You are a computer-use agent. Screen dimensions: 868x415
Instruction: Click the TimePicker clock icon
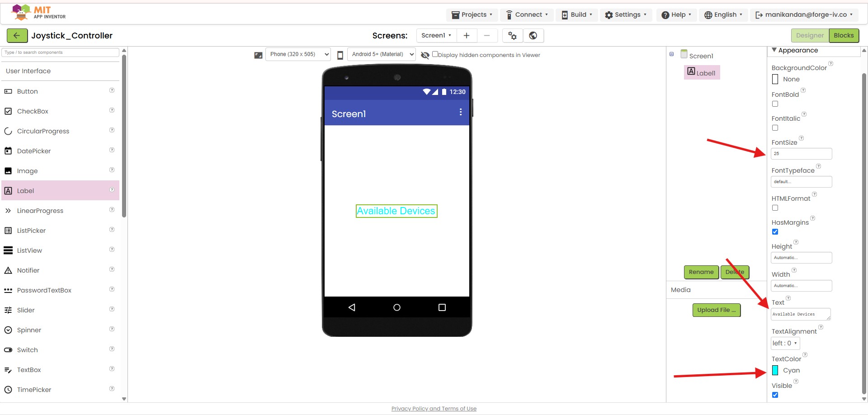tap(8, 390)
